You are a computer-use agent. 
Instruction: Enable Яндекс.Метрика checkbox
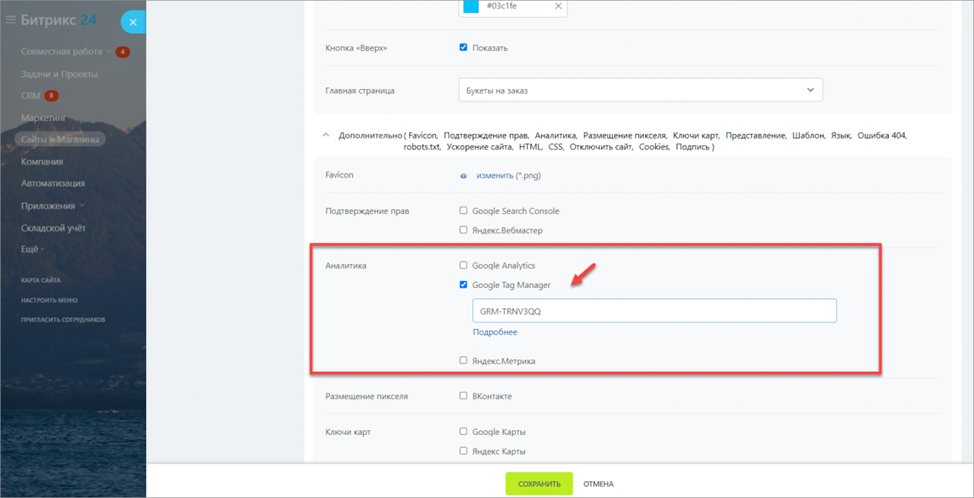coord(463,360)
